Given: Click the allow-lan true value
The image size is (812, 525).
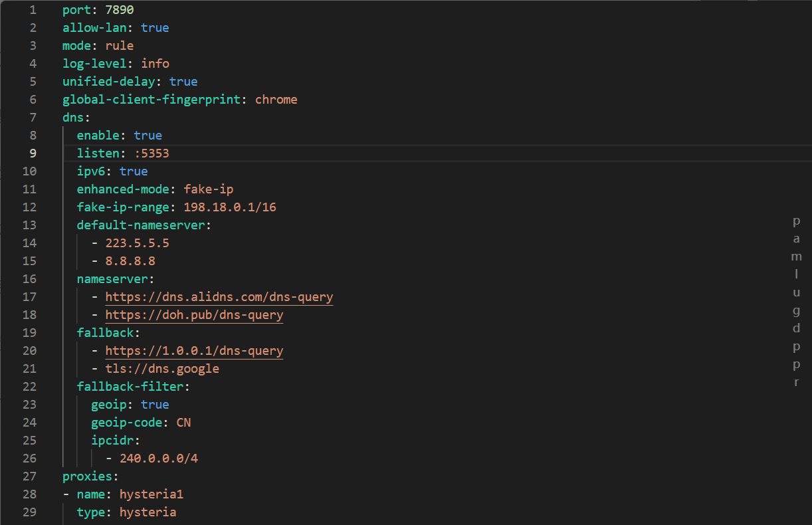Looking at the screenshot, I should tap(155, 28).
